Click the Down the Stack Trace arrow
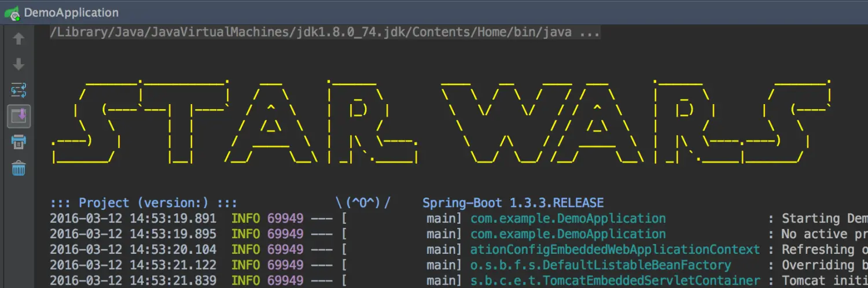 click(x=19, y=64)
